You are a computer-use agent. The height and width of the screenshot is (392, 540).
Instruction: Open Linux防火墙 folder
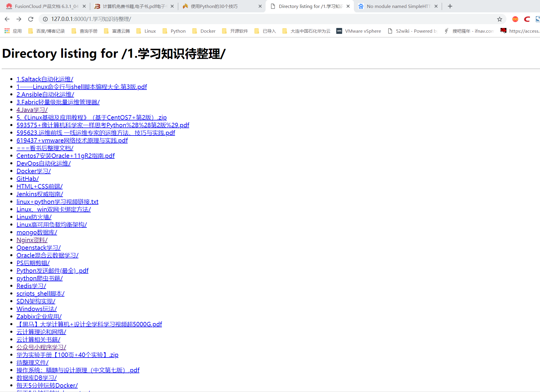pyautogui.click(x=34, y=217)
